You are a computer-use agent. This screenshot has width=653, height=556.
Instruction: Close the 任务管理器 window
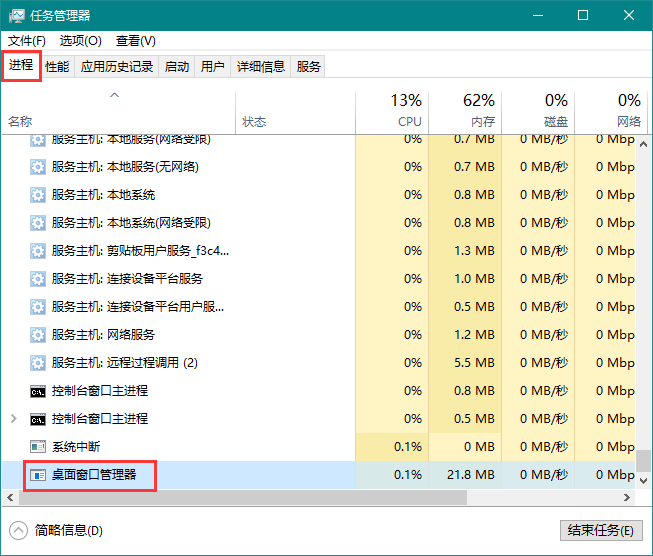tap(629, 16)
